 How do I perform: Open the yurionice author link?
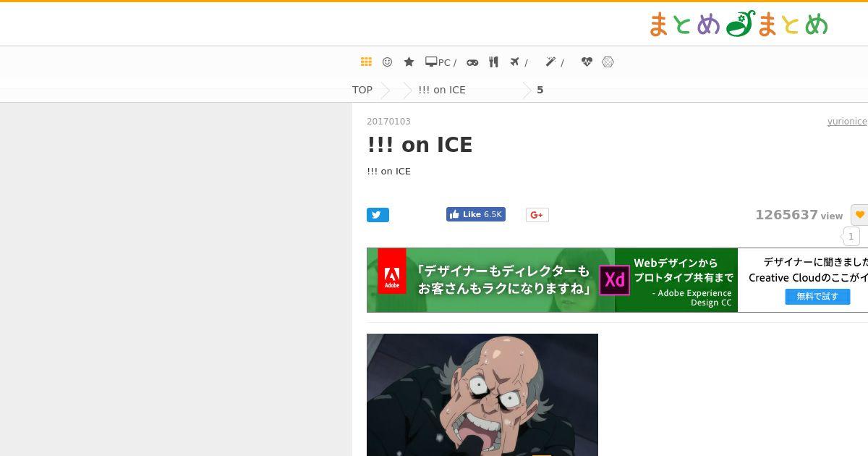click(x=847, y=122)
